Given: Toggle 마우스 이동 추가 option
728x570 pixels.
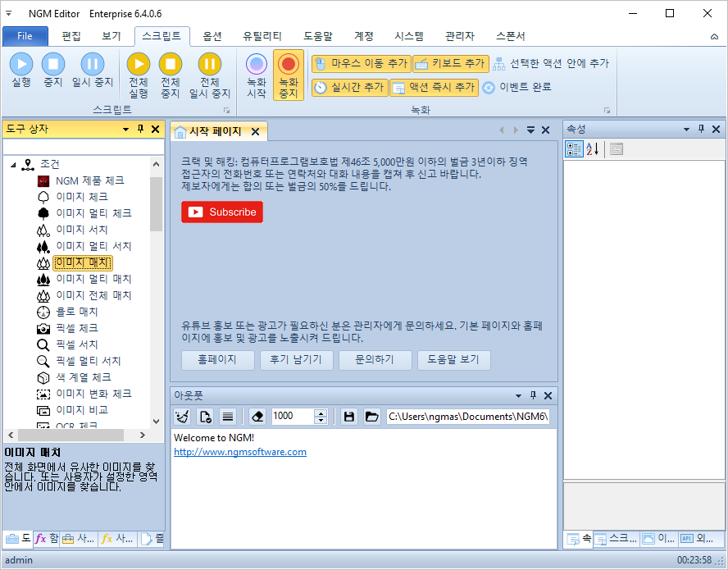Looking at the screenshot, I should (362, 64).
